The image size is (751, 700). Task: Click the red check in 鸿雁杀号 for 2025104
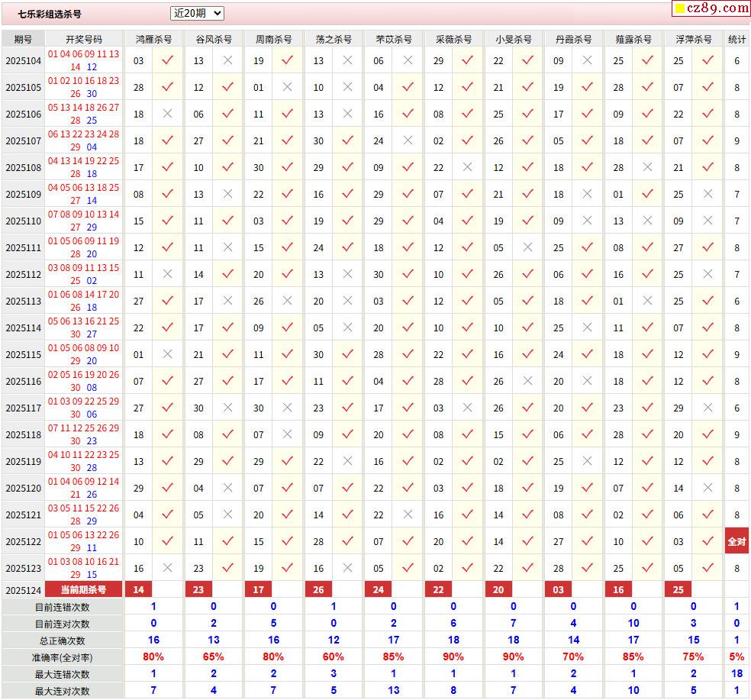pyautogui.click(x=168, y=60)
